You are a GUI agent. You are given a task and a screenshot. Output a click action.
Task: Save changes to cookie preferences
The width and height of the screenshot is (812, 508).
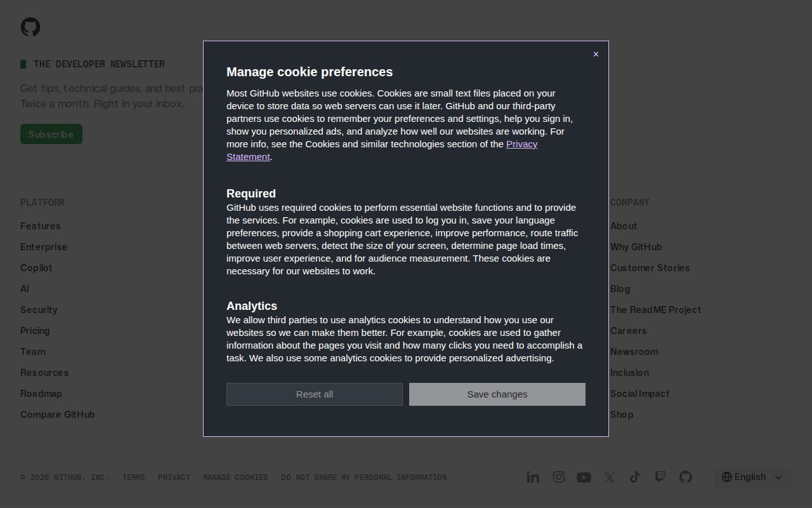[497, 394]
